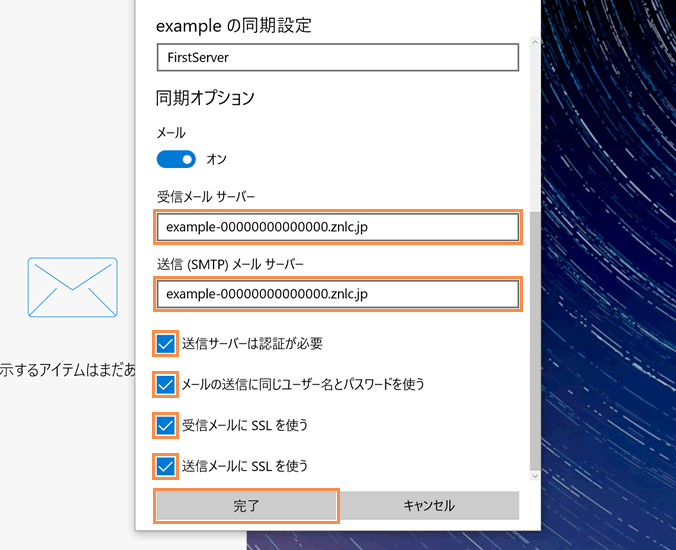The width and height of the screenshot is (676, 550).
Task: Click the 送信 (SMTP) メール サーバー field
Action: [338, 294]
